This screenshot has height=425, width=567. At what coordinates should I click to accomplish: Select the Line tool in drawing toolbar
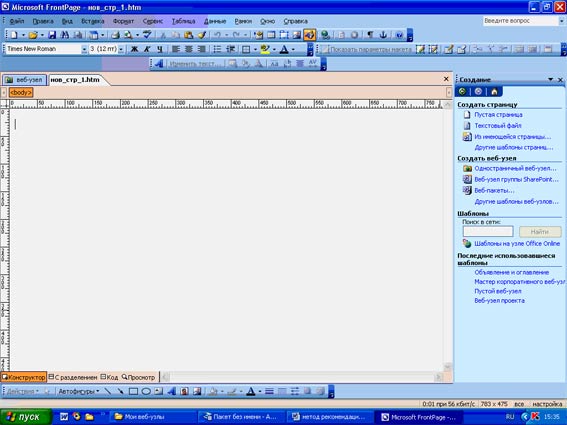click(x=107, y=391)
